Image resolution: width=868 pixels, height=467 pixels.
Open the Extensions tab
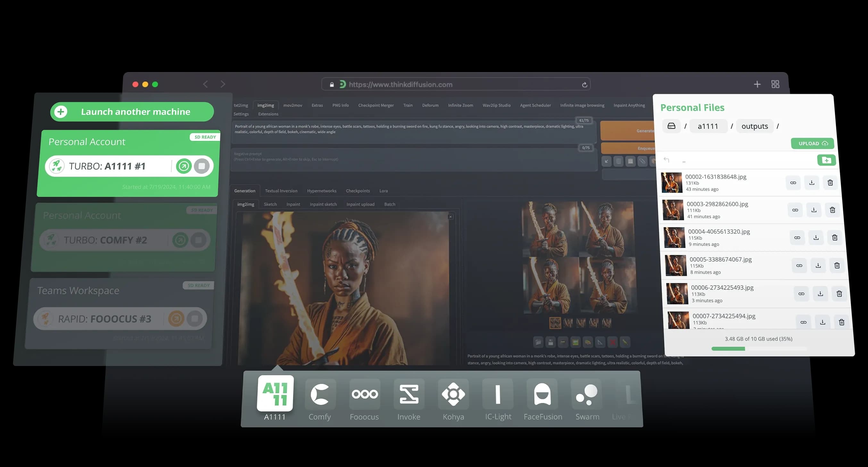pos(268,114)
